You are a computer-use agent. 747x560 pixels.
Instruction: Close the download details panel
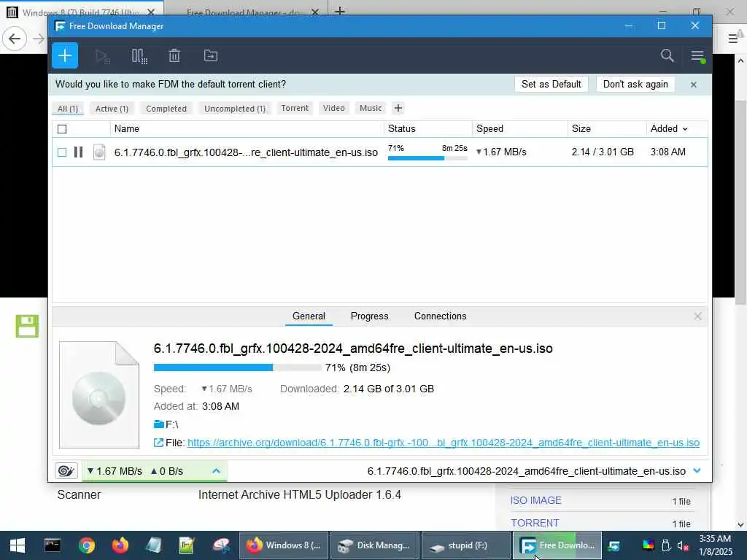point(698,316)
